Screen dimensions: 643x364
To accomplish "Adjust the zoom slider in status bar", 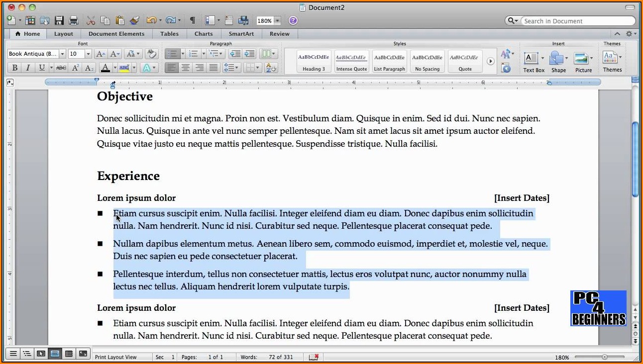I will (x=605, y=357).
